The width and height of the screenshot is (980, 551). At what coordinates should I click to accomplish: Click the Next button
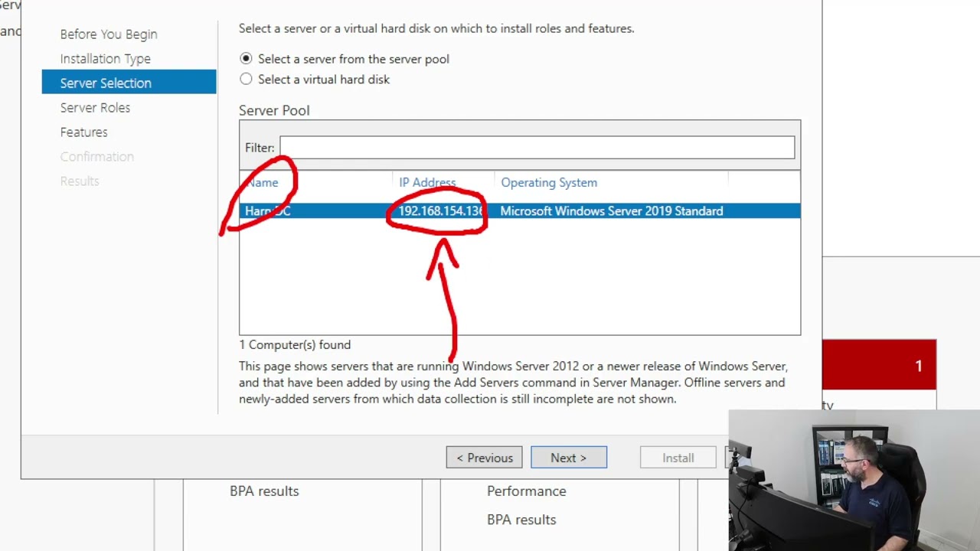(x=569, y=458)
